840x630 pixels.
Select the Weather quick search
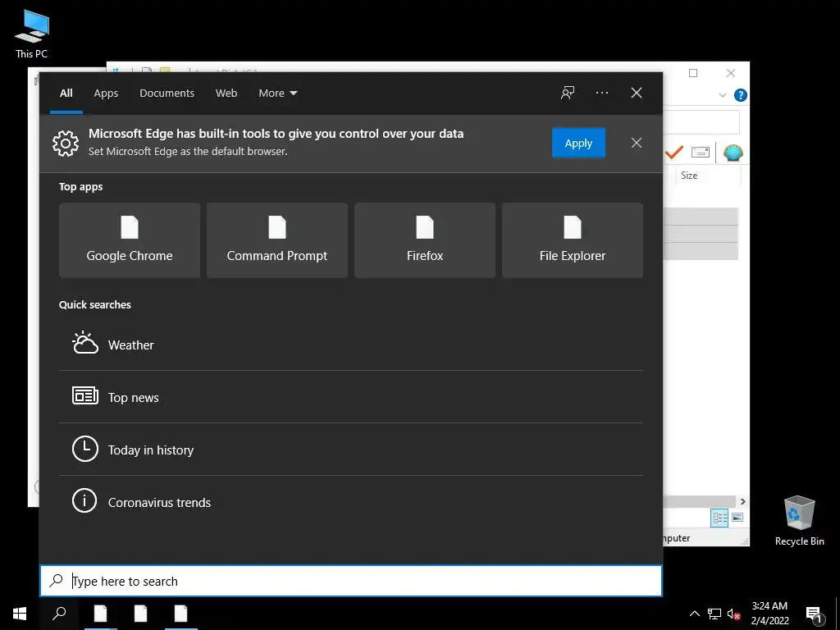(351, 345)
